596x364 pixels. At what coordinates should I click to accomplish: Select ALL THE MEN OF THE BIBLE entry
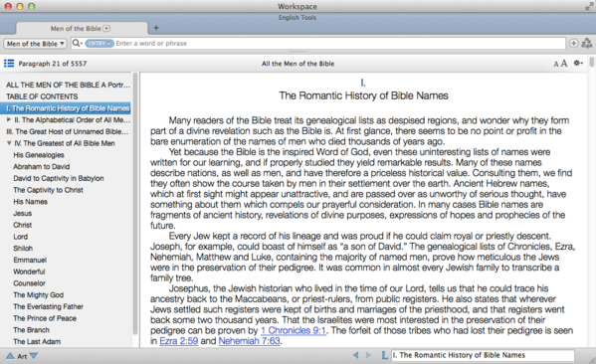pos(68,85)
